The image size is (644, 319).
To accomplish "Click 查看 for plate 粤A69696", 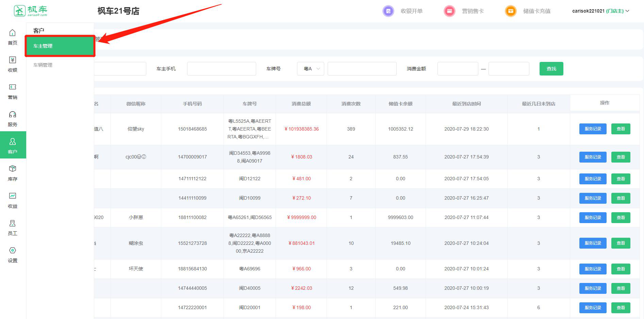I will pos(621,269).
